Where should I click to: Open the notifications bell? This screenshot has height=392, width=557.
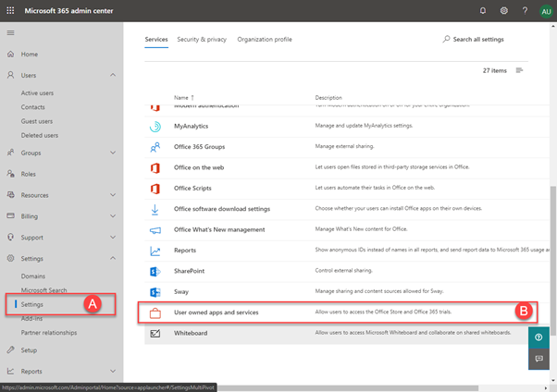click(483, 11)
